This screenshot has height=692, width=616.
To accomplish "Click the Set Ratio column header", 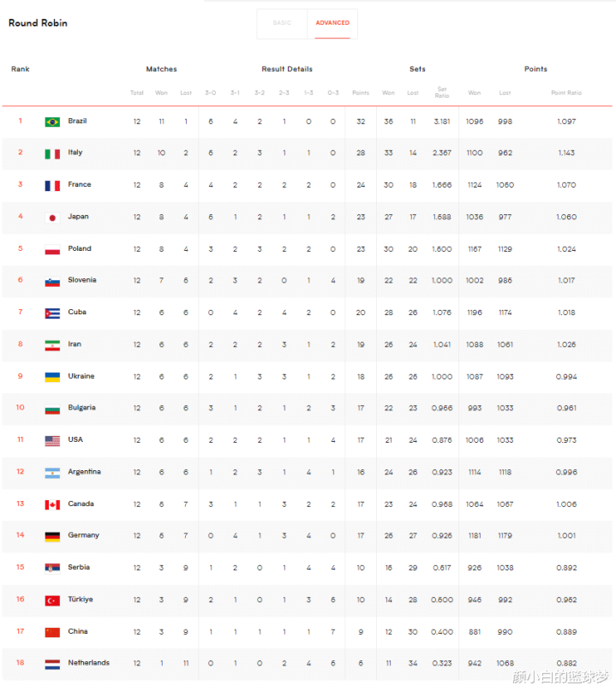I will click(x=442, y=91).
